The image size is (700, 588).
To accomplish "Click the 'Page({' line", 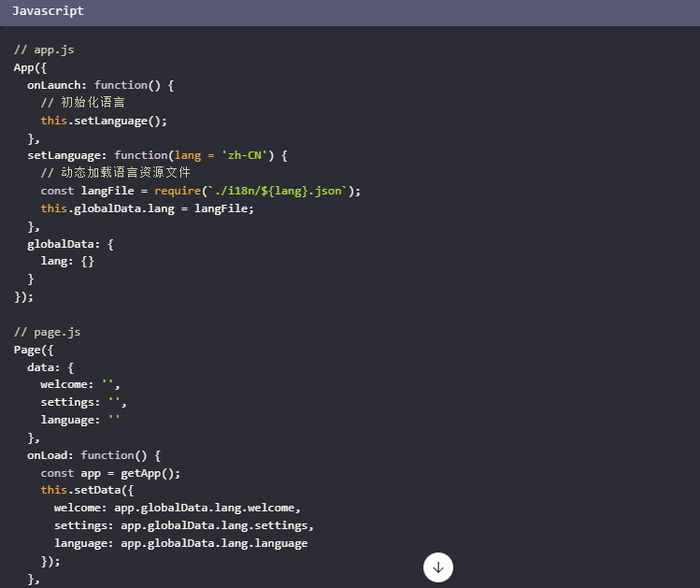I will coord(34,350).
